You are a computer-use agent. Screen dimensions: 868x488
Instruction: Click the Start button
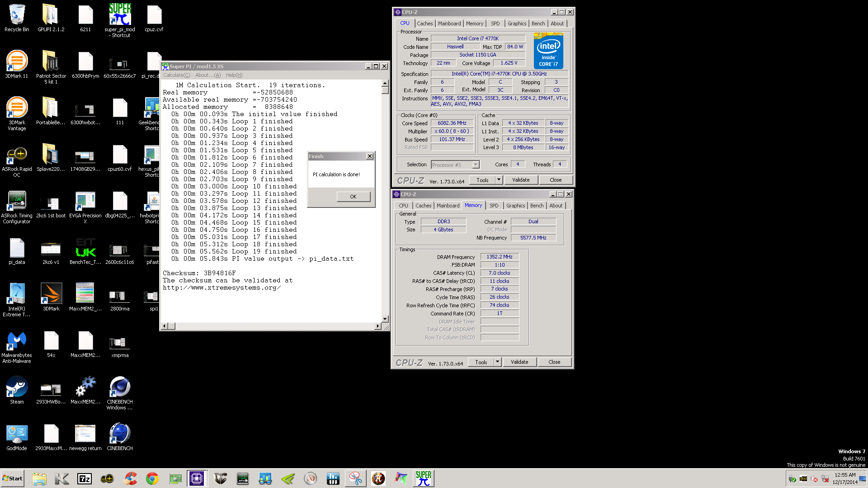(13, 479)
